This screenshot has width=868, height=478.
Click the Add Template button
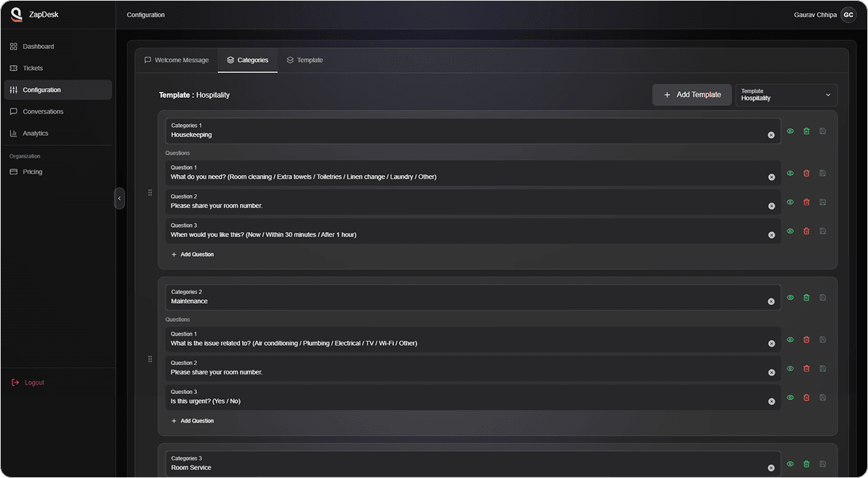691,95
